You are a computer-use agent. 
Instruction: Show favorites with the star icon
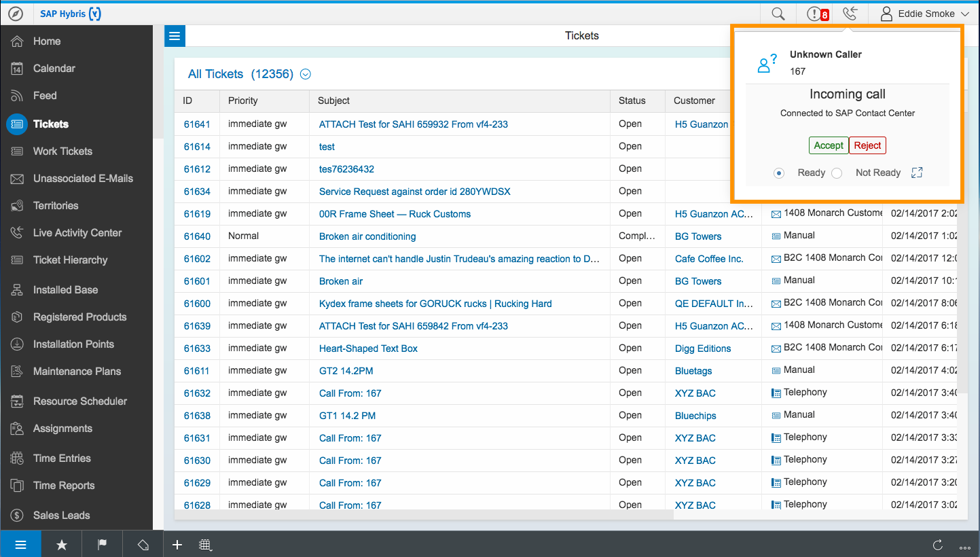(x=62, y=544)
